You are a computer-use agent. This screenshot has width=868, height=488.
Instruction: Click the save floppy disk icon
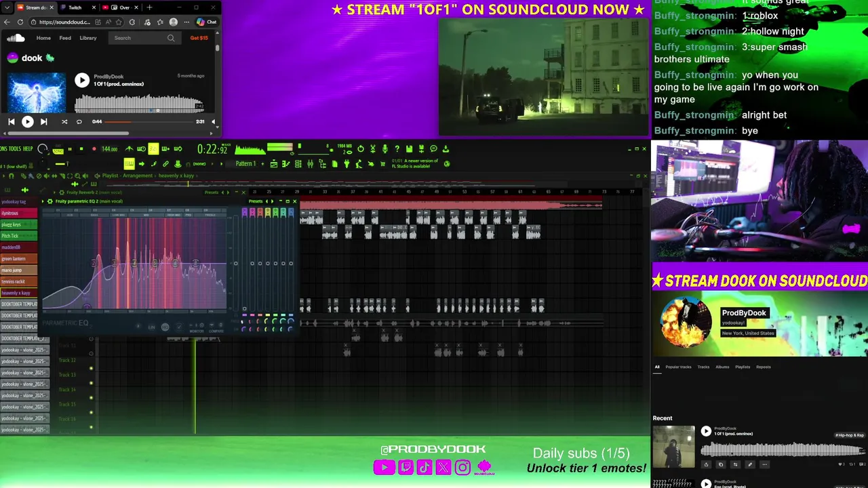coord(409,148)
